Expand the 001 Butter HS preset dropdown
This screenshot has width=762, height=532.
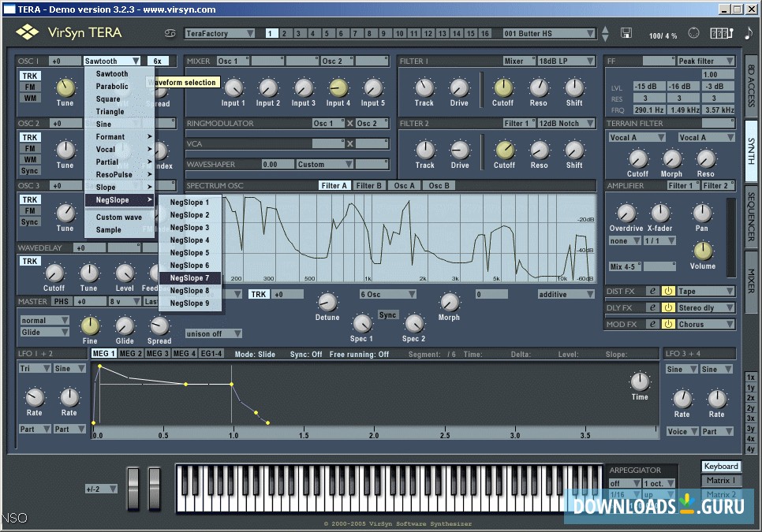[x=548, y=34]
